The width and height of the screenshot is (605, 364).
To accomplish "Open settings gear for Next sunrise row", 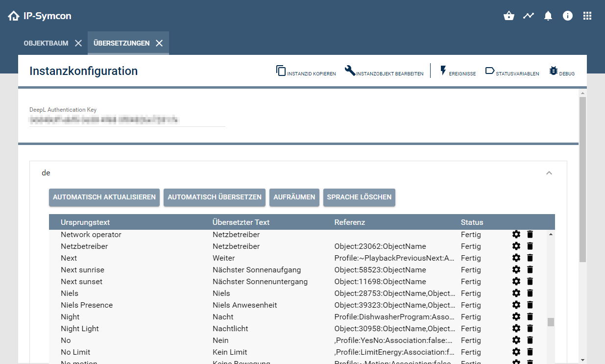I will pos(516,270).
